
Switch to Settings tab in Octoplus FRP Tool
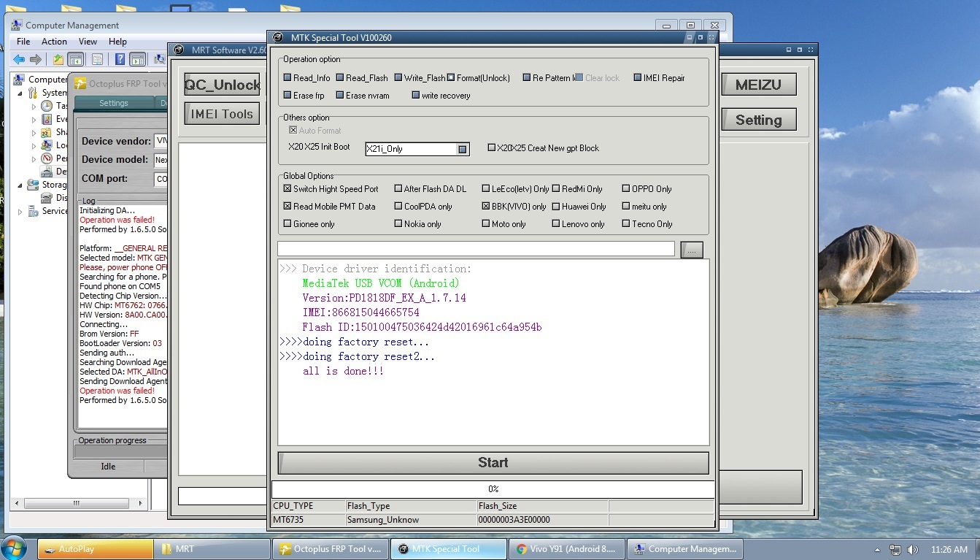pyautogui.click(x=113, y=103)
